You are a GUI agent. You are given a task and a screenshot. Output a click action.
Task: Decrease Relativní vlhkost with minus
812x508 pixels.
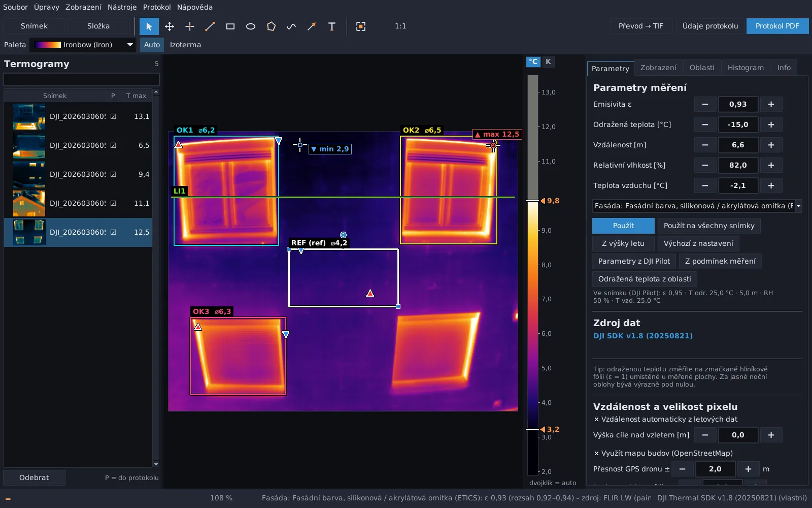705,165
